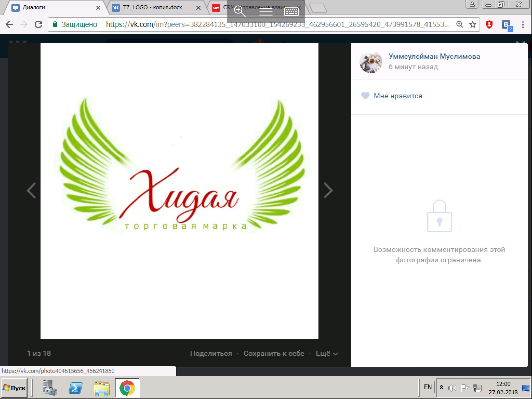Click the Хидая logo photo
This screenshot has width=532, height=399.
[x=179, y=191]
